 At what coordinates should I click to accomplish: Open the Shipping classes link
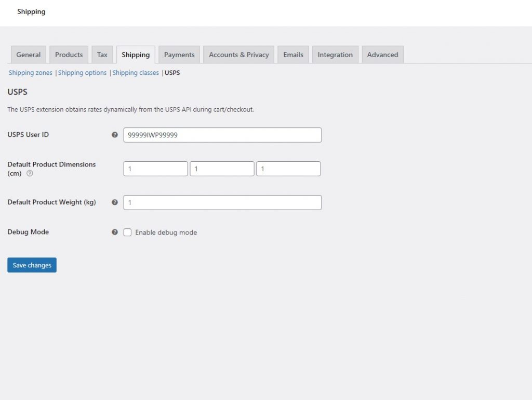click(136, 73)
